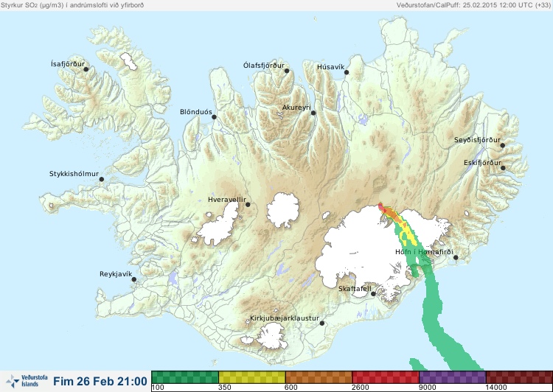Select the Höfn í Hornafirði marker
Viewport: 553px width, 392px height.
(x=456, y=258)
